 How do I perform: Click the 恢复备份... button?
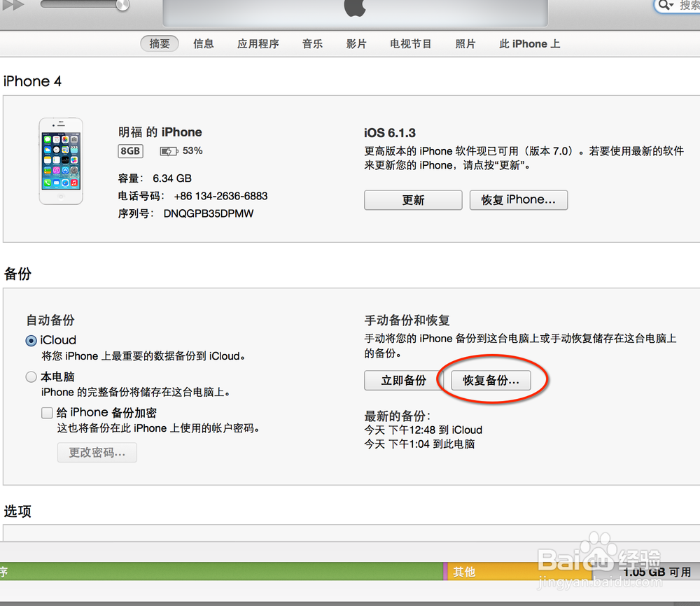491,380
